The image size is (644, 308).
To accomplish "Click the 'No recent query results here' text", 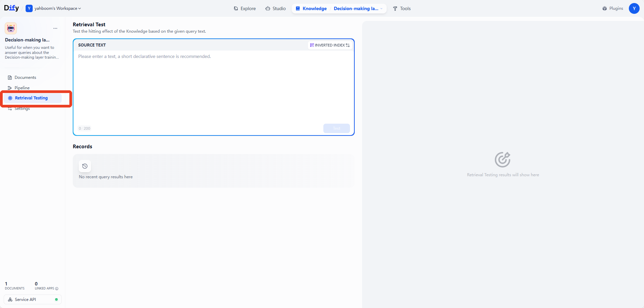I will pos(106,177).
